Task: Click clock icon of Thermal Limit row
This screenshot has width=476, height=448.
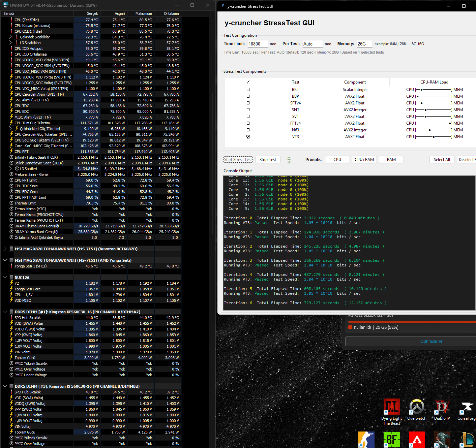Action: [11, 203]
